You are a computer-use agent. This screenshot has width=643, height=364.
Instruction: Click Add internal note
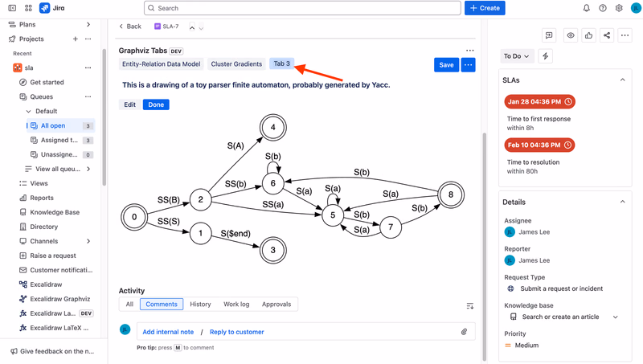168,332
